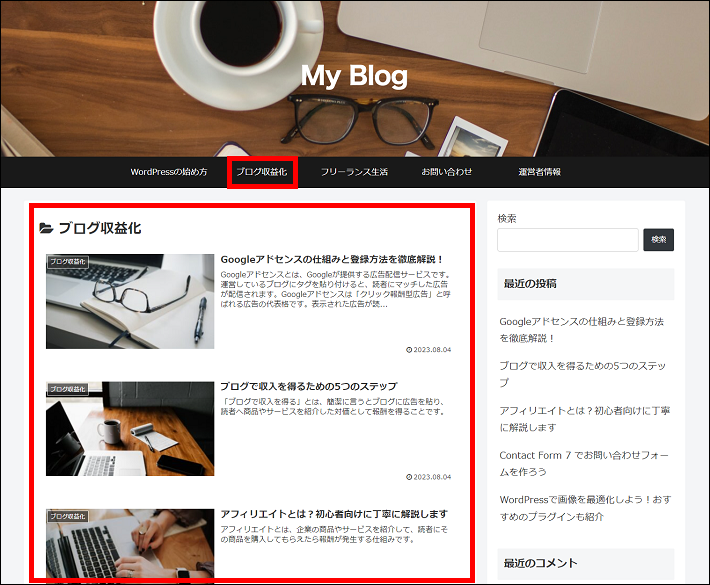This screenshot has height=585, width=710.
Task: Click アフィリエイトとは article excerpt text
Action: pos(334,534)
